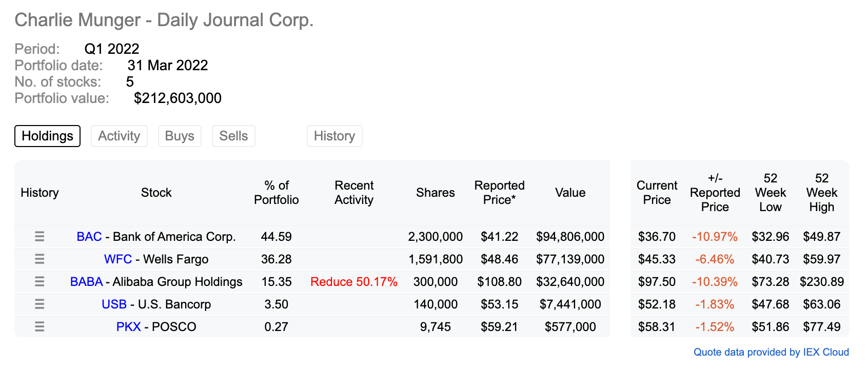
Task: Open the WFC ticker link
Action: point(118,259)
